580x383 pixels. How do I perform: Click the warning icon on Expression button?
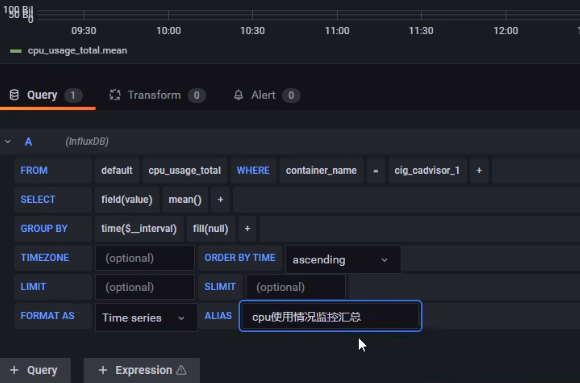coord(181,370)
